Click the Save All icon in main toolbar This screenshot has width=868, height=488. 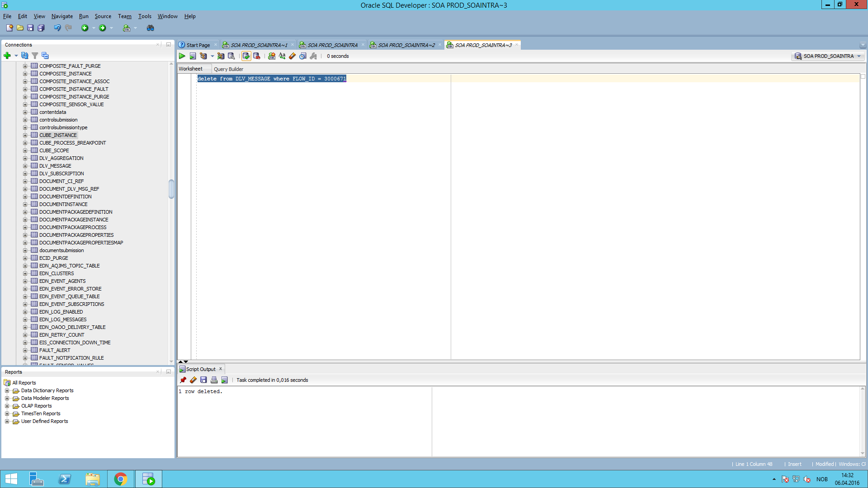click(41, 28)
